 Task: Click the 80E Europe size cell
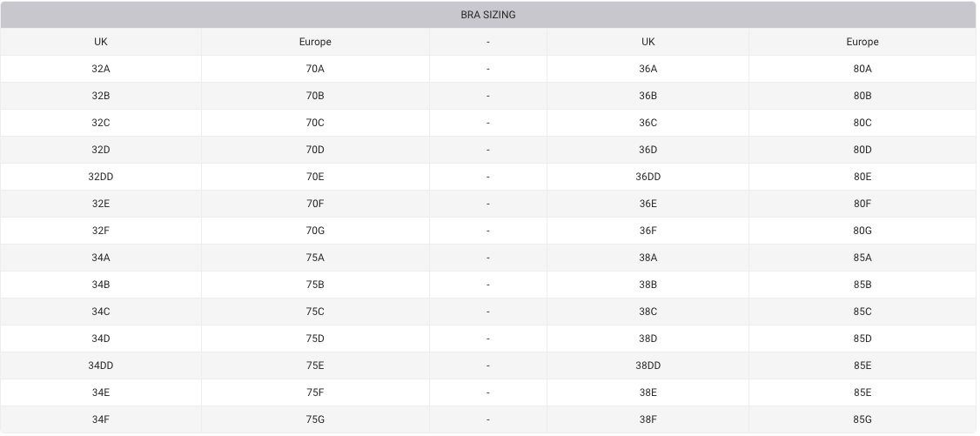coord(862,177)
